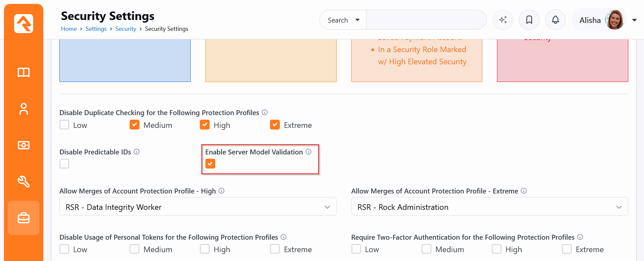Check Extreme under Two-Factor Authentication profiles
This screenshot has width=644, height=261.
coord(567,249)
